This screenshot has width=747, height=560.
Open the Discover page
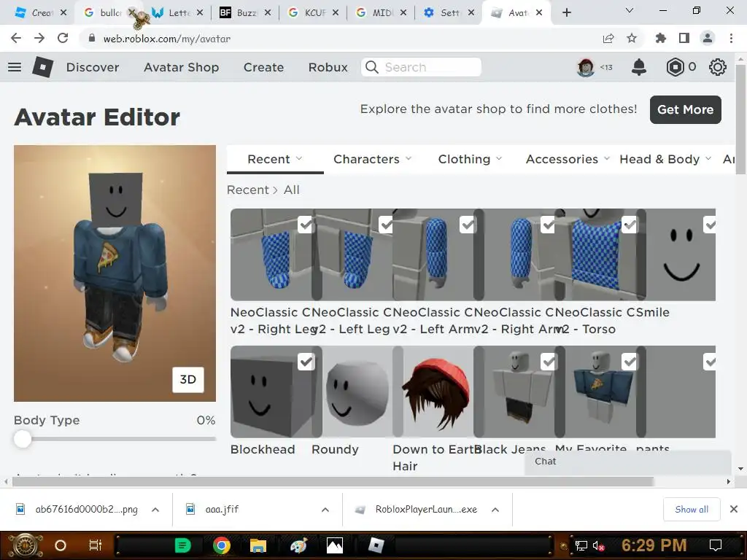pyautogui.click(x=93, y=67)
